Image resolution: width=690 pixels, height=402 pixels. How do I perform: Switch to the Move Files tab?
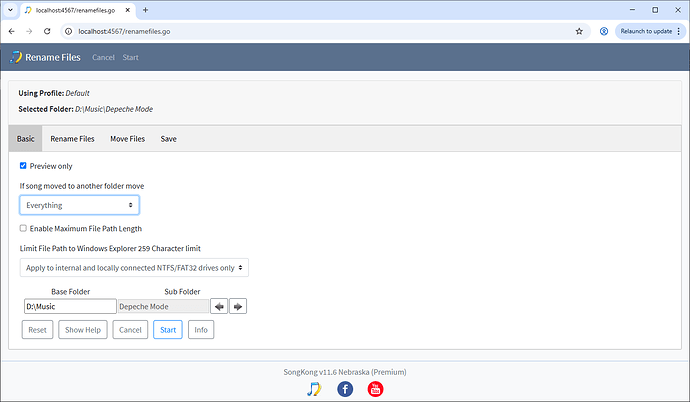[x=127, y=139]
